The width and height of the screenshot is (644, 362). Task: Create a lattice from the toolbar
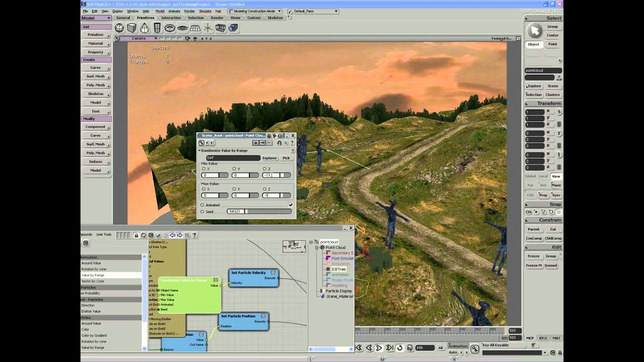[x=220, y=28]
